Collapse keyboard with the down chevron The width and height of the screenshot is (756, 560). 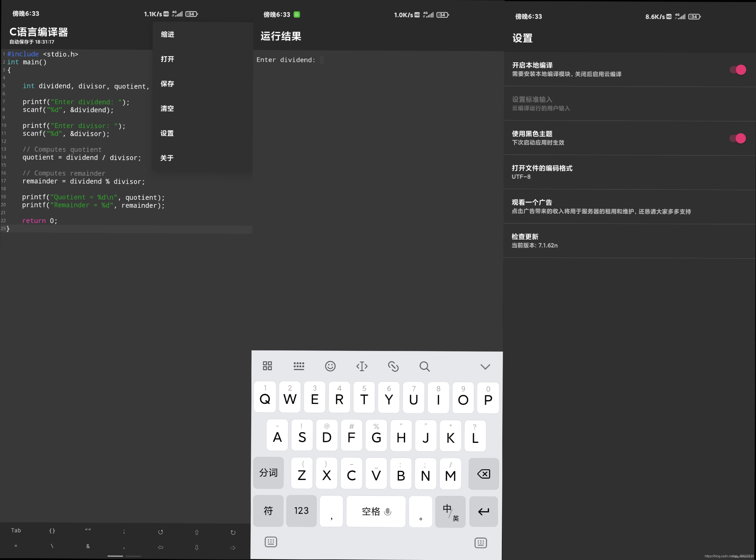click(x=485, y=367)
